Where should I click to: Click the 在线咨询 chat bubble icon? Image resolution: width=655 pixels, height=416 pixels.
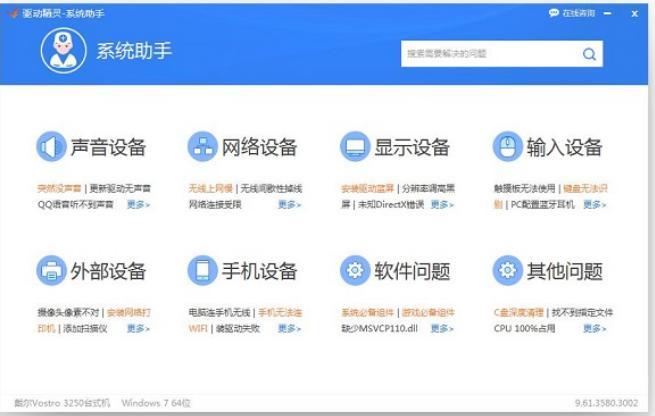pyautogui.click(x=553, y=13)
